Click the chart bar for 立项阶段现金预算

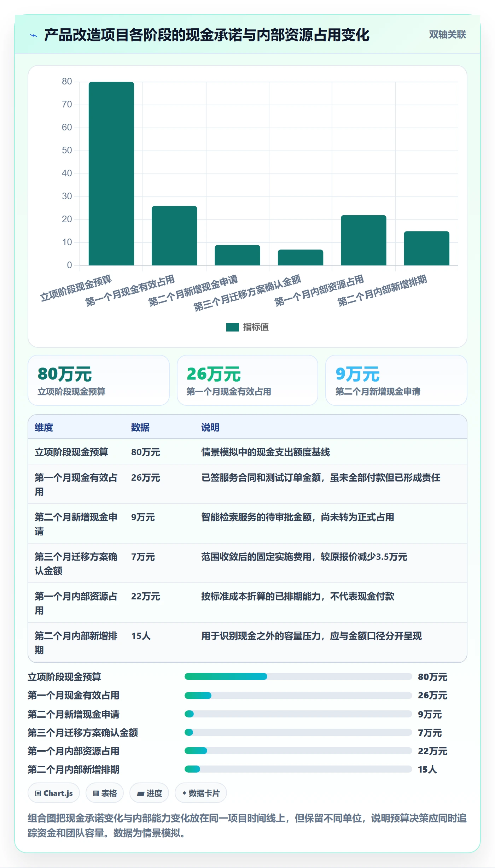tap(111, 174)
